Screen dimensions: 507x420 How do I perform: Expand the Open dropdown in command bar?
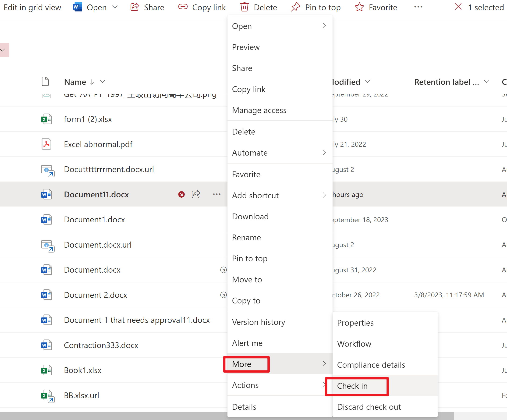115,7
